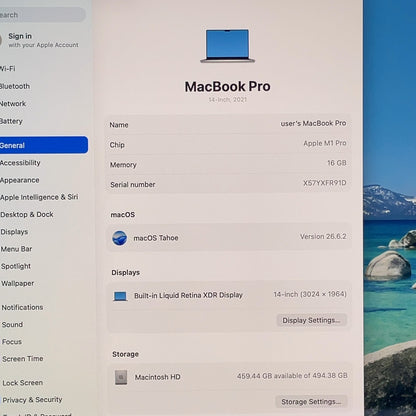Open Accessibility settings
The height and width of the screenshot is (416, 416).
[20, 163]
